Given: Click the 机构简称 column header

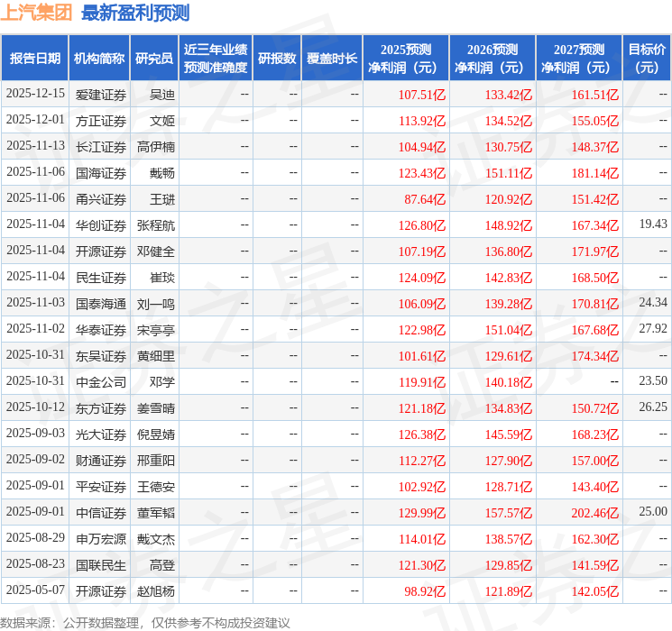Looking at the screenshot, I should pyautogui.click(x=99, y=58).
